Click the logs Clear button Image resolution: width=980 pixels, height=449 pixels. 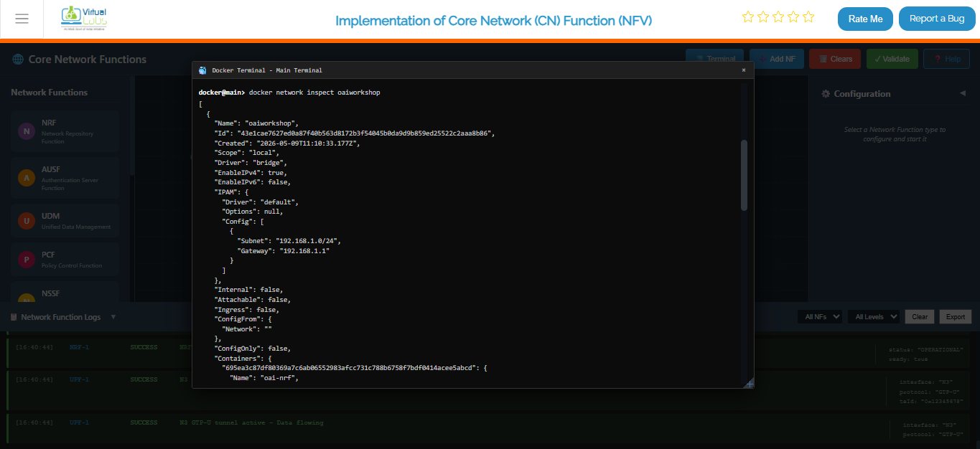pyautogui.click(x=920, y=316)
